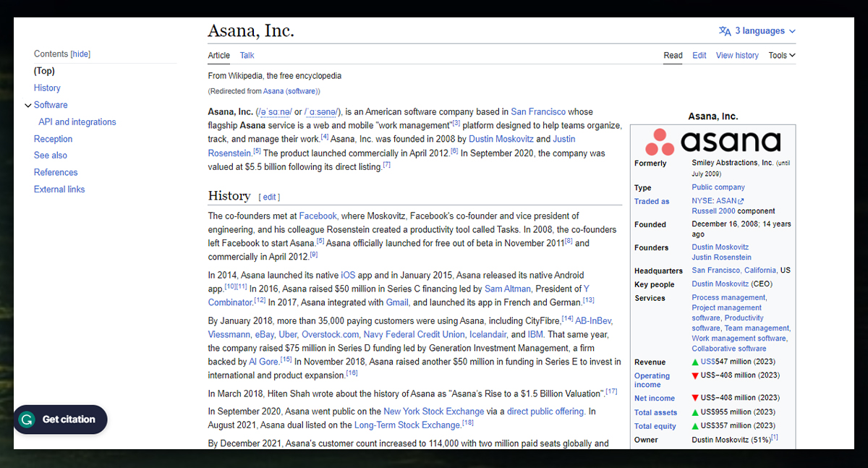868x468 pixels.
Task: Open Public company link in the infobox
Action: (x=718, y=187)
